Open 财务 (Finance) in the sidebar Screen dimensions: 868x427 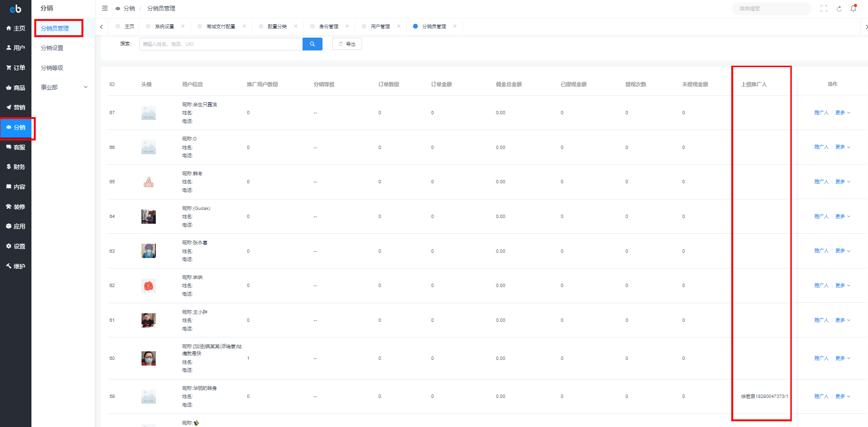[x=16, y=167]
